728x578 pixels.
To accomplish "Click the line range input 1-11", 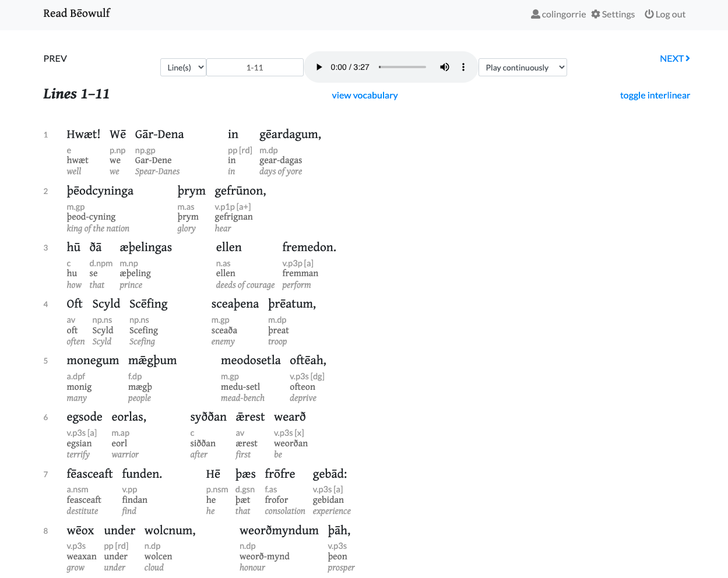I will pos(255,68).
